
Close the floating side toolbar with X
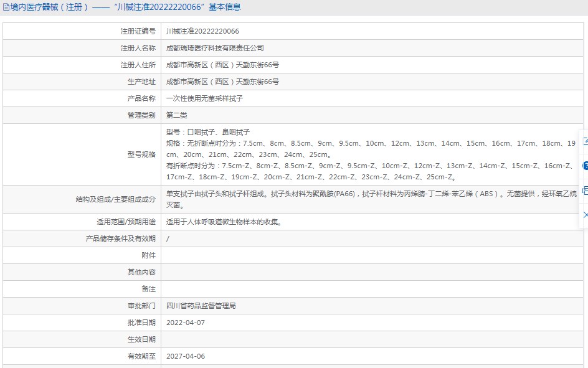[x=586, y=215]
